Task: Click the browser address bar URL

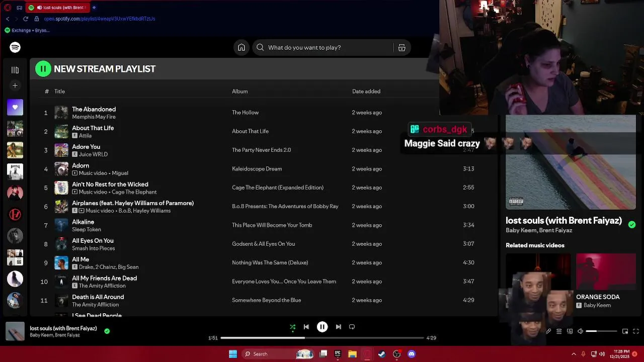Action: (99, 19)
